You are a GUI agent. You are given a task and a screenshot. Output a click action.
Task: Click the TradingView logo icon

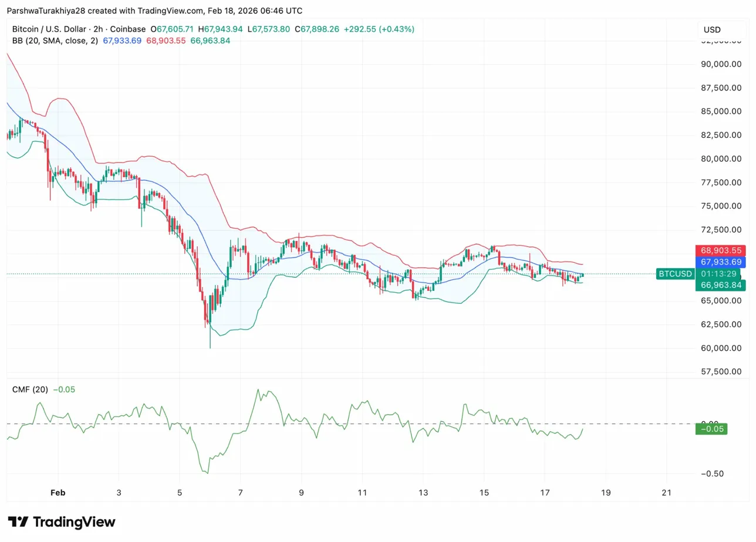click(18, 522)
